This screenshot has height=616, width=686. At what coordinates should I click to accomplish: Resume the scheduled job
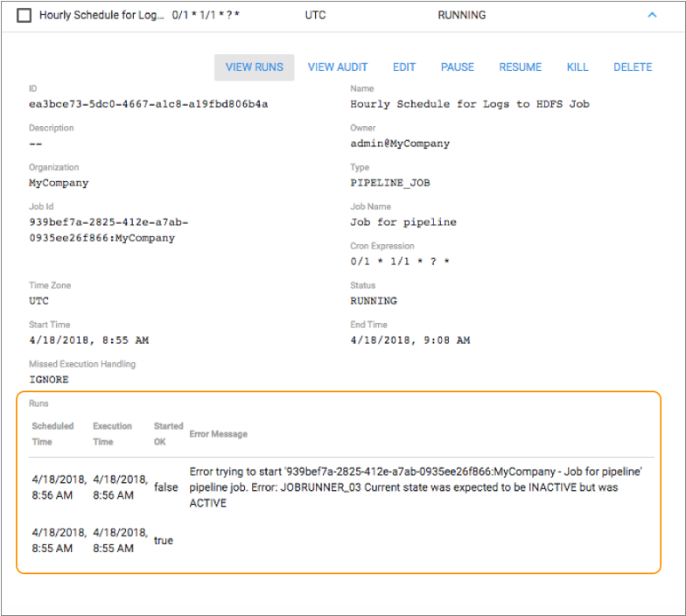pyautogui.click(x=521, y=67)
